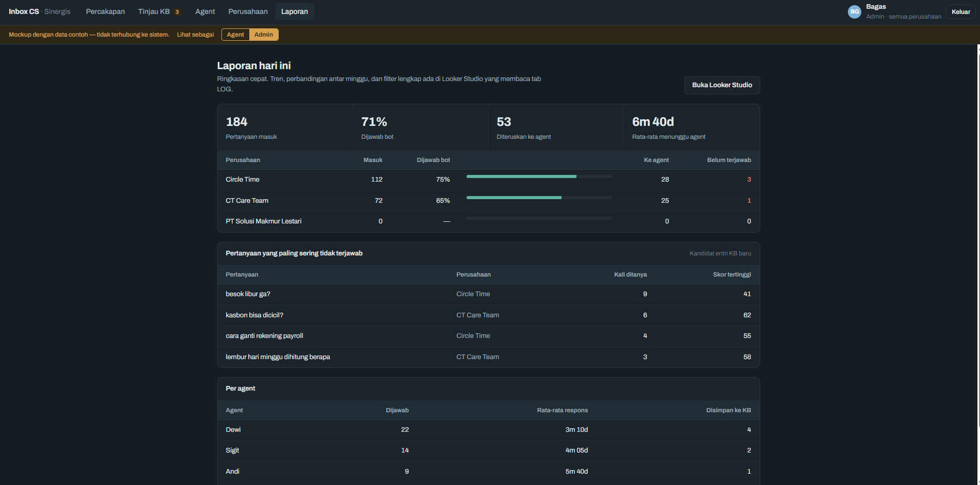Select the CT Care Team company row name
Screen dimensions: 980x485
pos(247,201)
